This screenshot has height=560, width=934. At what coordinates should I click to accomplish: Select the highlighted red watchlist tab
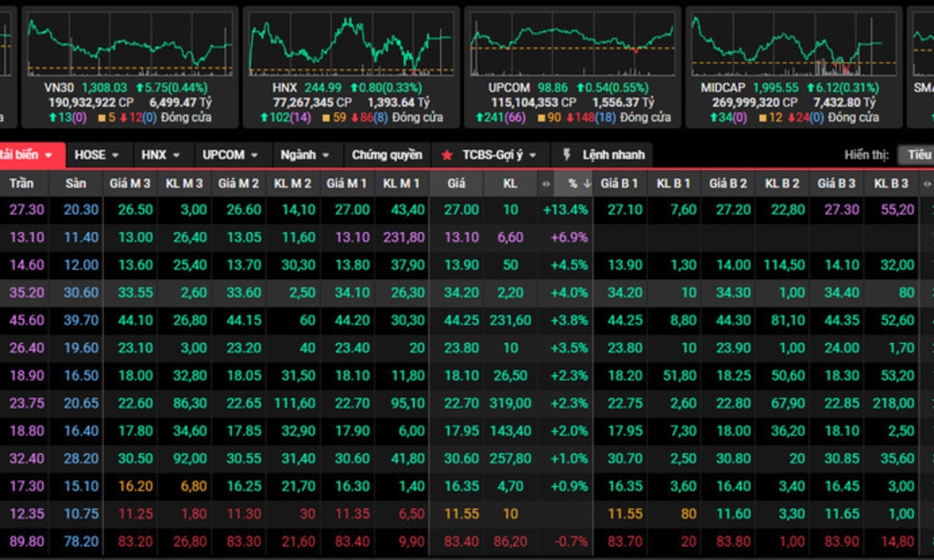(x=29, y=155)
